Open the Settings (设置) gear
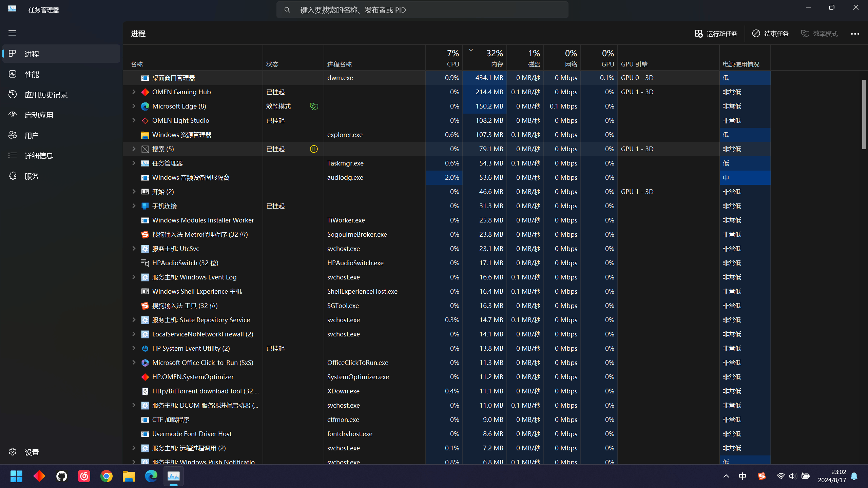Viewport: 868px width, 488px height. [13, 452]
